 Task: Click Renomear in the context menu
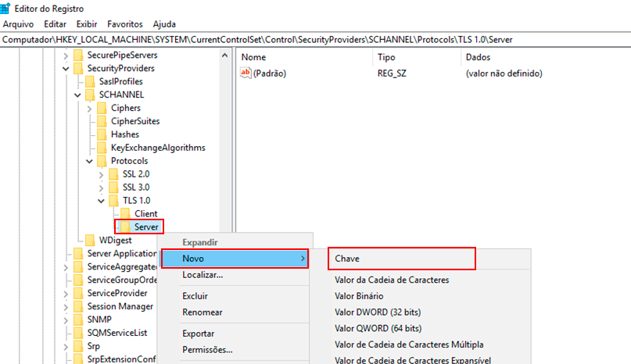203,312
